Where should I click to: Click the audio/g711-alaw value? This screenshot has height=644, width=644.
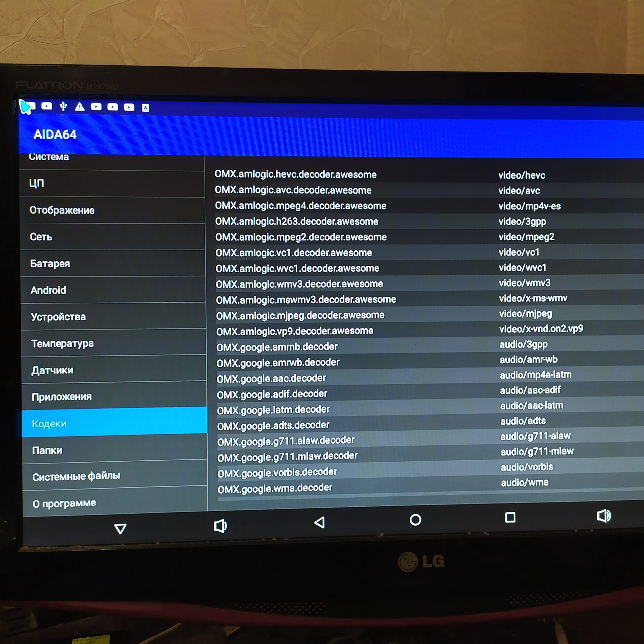[x=535, y=436]
